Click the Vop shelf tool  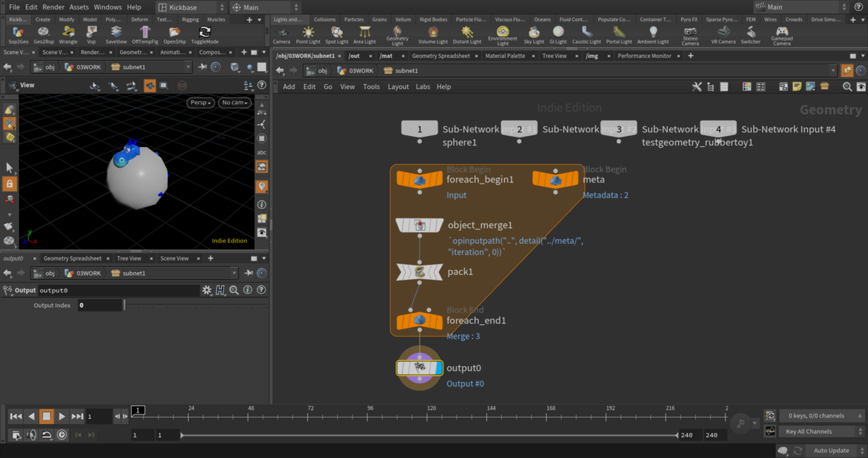(x=91, y=35)
